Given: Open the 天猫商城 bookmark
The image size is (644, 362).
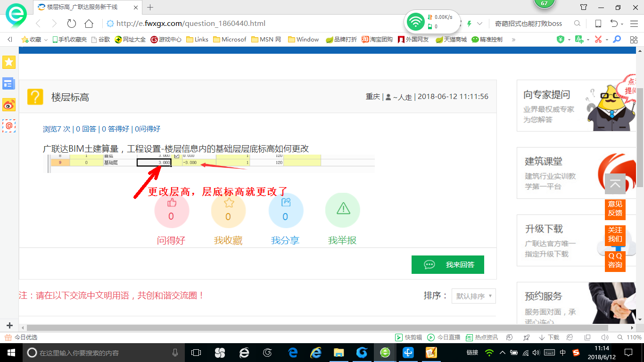Looking at the screenshot, I should click(x=451, y=40).
